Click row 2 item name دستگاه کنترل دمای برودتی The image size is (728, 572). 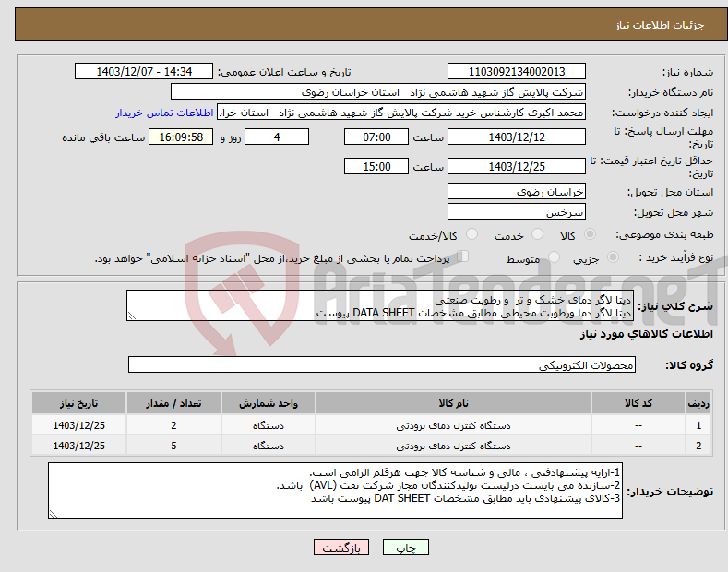[x=453, y=446]
